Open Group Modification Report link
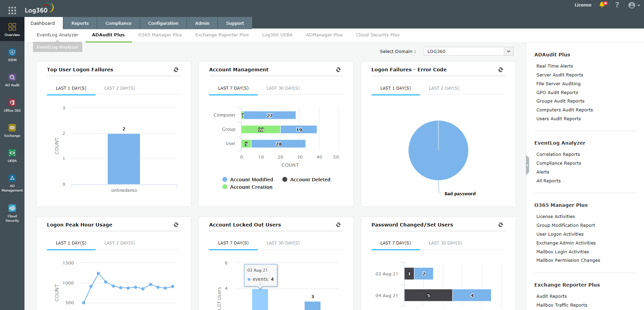 click(565, 225)
